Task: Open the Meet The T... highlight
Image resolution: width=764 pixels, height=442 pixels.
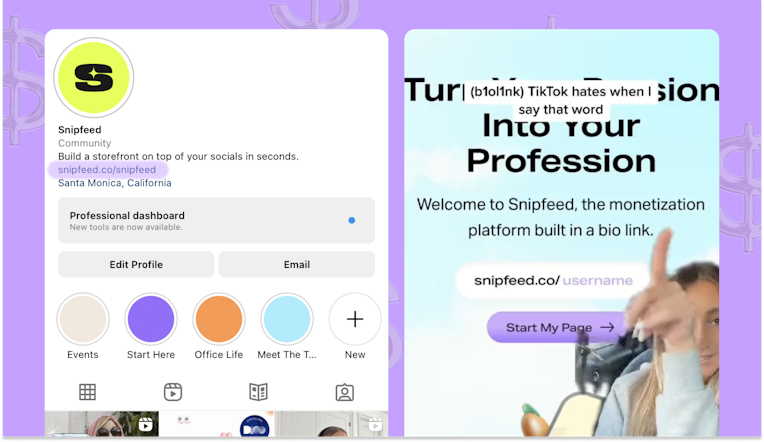Action: (287, 319)
